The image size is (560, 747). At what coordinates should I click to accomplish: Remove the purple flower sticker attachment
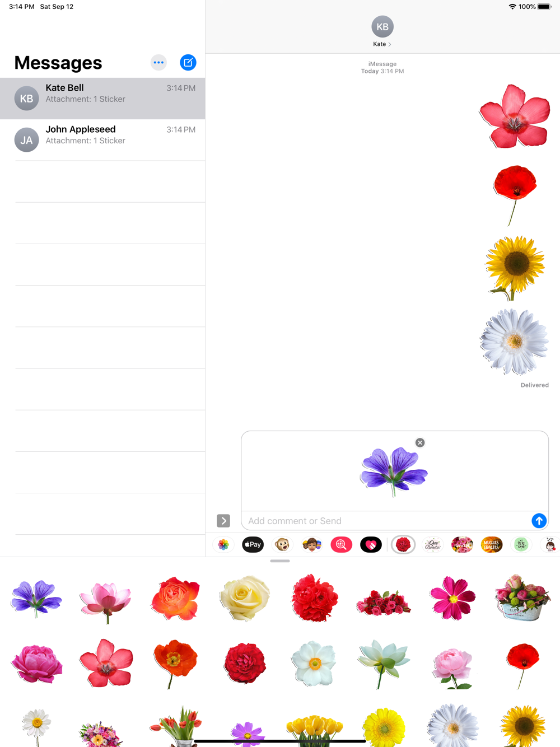[x=420, y=442]
